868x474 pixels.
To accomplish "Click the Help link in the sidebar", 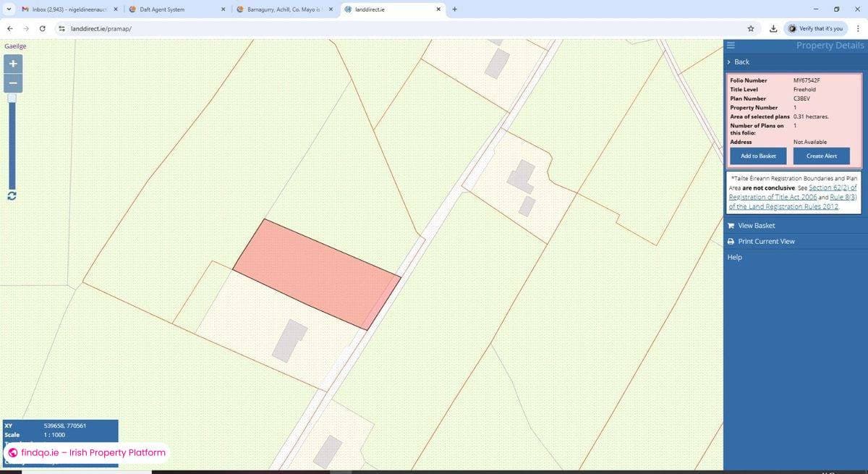I will click(x=733, y=257).
